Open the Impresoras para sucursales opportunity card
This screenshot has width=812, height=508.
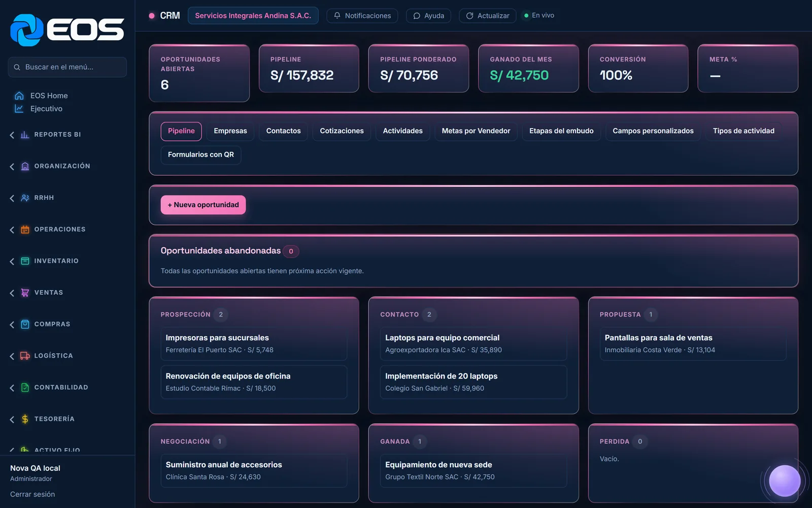tap(254, 344)
